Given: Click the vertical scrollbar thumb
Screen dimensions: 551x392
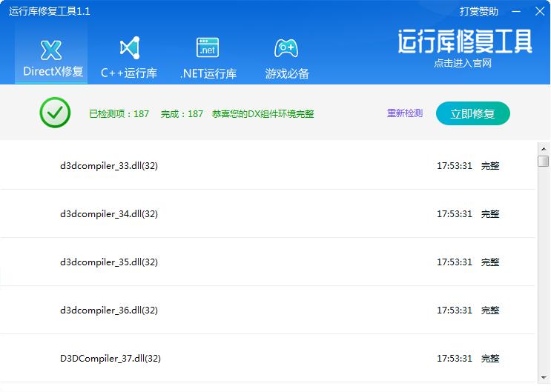Looking at the screenshot, I should [544, 162].
